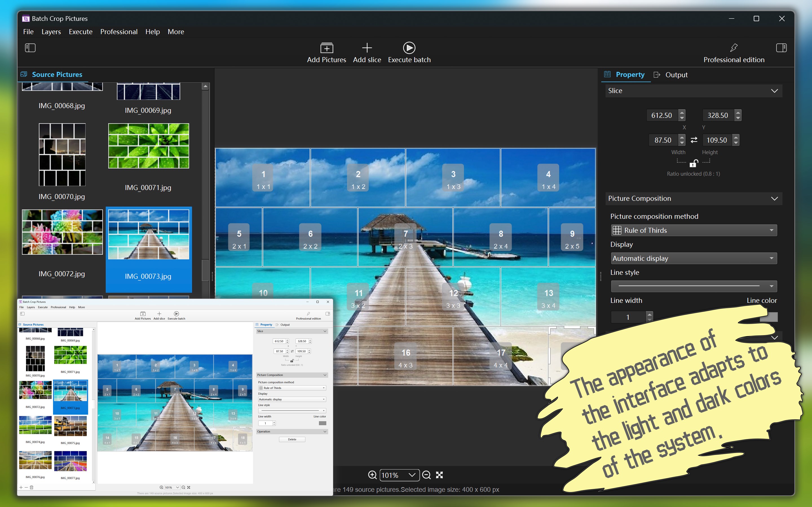The height and width of the screenshot is (507, 812).
Task: Open Professional edition pen icon
Action: point(734,48)
